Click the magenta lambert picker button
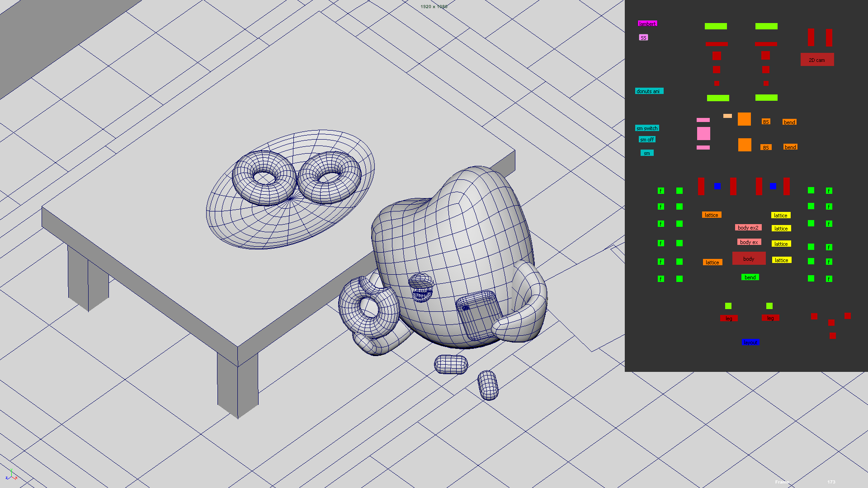The width and height of the screenshot is (868, 488). tap(647, 23)
